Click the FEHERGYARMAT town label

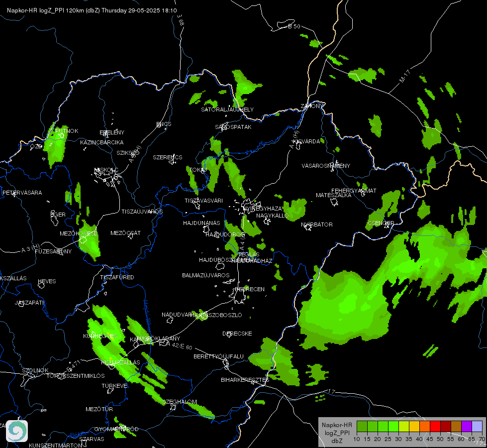(x=354, y=191)
